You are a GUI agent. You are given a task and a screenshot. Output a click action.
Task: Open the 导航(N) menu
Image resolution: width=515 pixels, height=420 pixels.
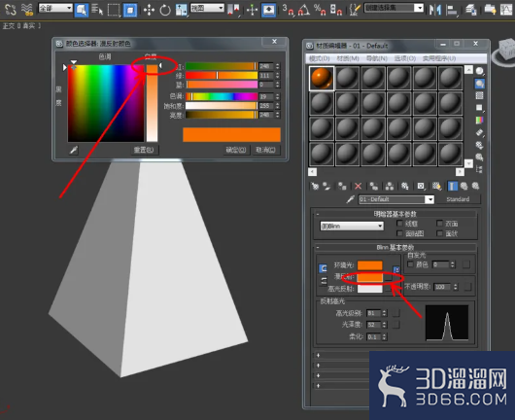coord(377,58)
